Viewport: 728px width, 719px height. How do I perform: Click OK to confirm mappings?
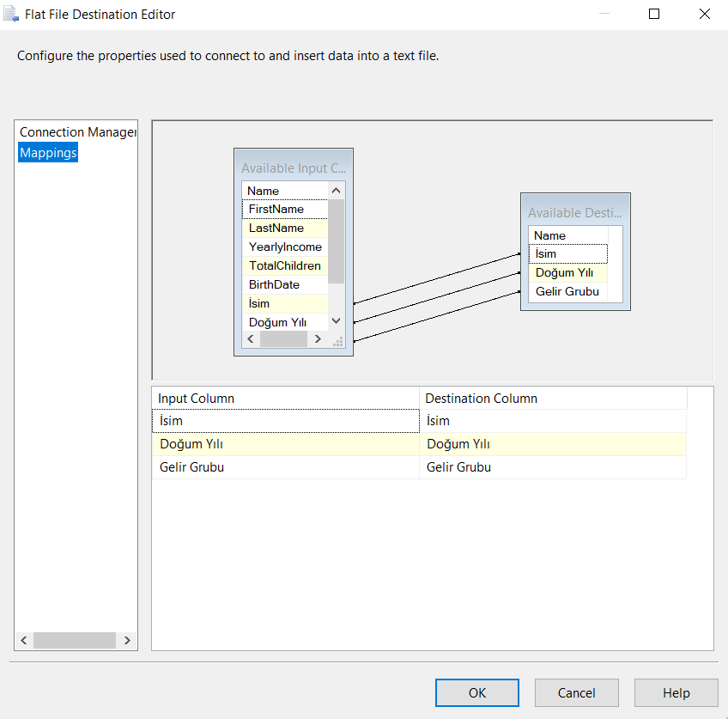(476, 692)
